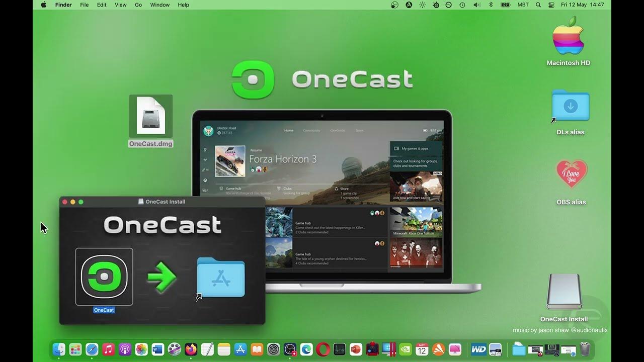Open Control Center in menu bar

(x=551, y=5)
